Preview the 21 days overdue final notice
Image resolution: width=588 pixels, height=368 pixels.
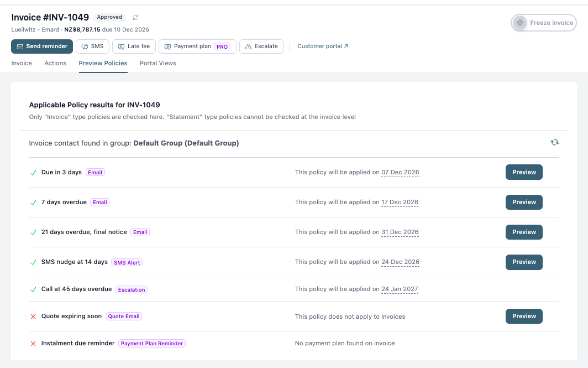(524, 232)
